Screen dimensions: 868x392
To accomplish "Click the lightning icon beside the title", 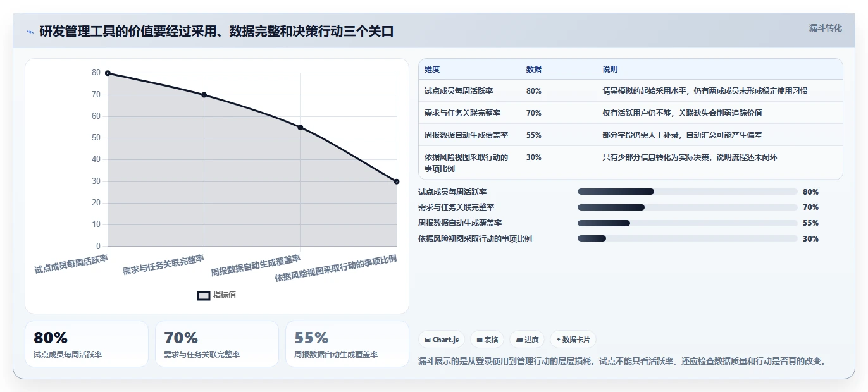I will pos(30,32).
